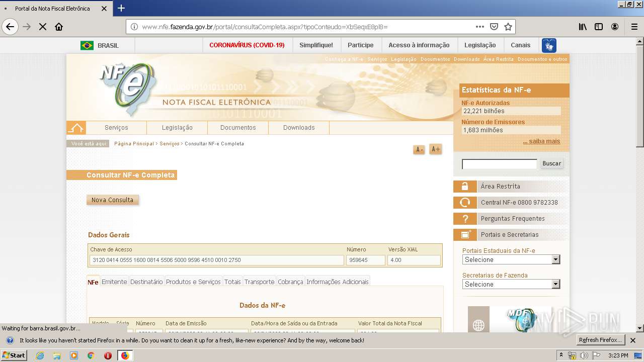Show site information icon in address bar

click(x=134, y=27)
